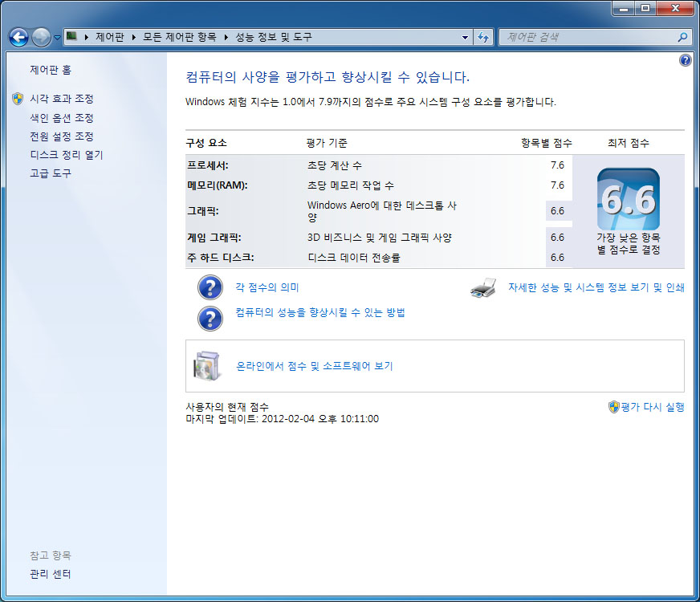Click the 주 하드 디스크: row label
This screenshot has width=700, height=602.
pyautogui.click(x=221, y=258)
